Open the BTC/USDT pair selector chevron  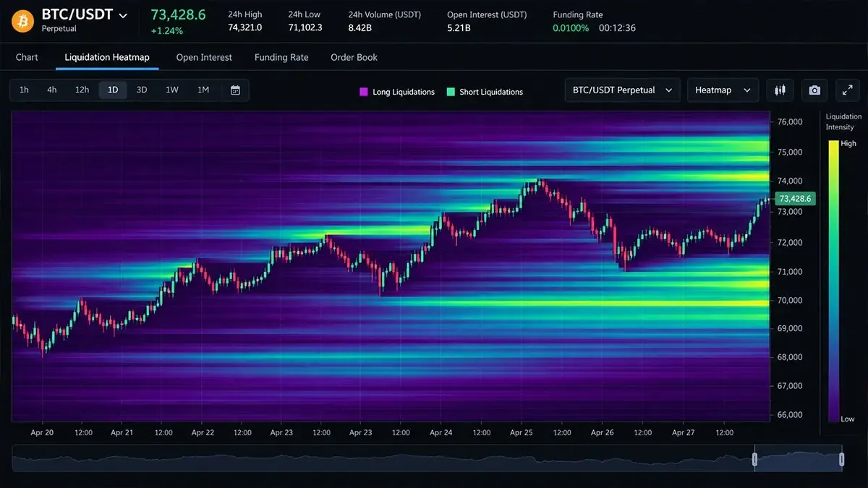click(x=123, y=15)
